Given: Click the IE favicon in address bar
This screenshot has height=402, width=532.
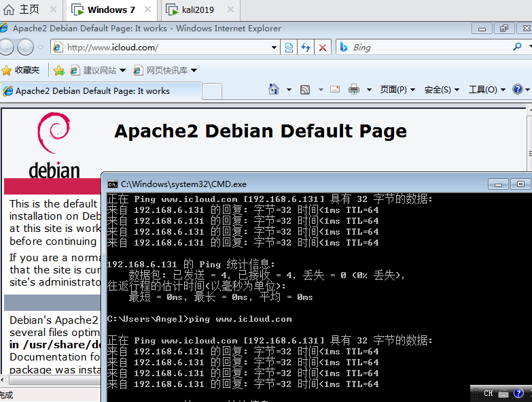Looking at the screenshot, I should (58, 47).
